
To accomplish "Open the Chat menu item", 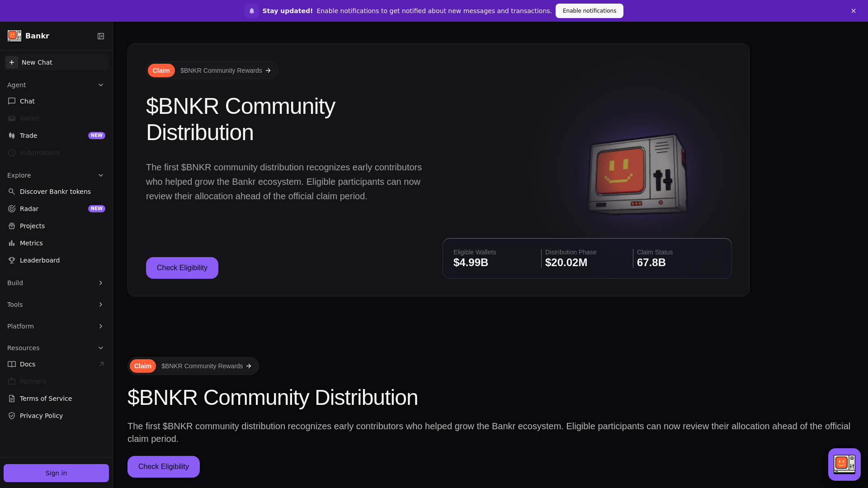I will 56,101.
